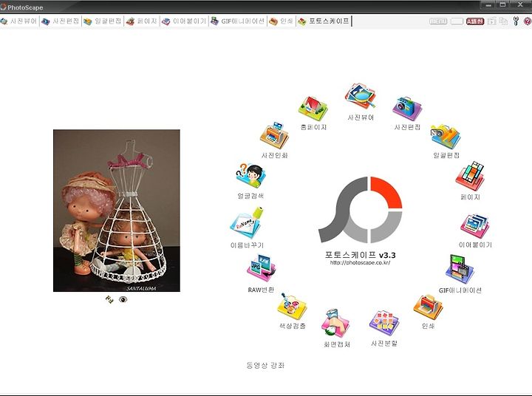Open settings with the wrench icon

(x=516, y=21)
